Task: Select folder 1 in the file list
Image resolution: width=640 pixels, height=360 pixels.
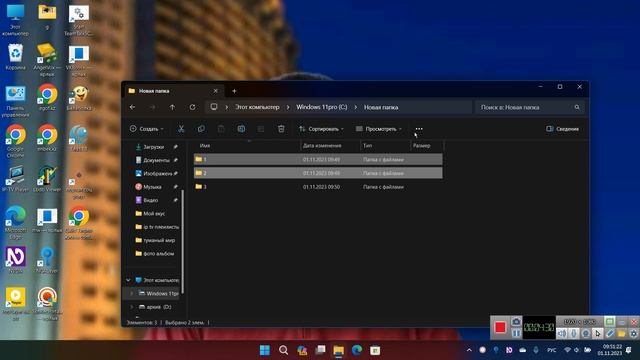Action: tap(318, 160)
